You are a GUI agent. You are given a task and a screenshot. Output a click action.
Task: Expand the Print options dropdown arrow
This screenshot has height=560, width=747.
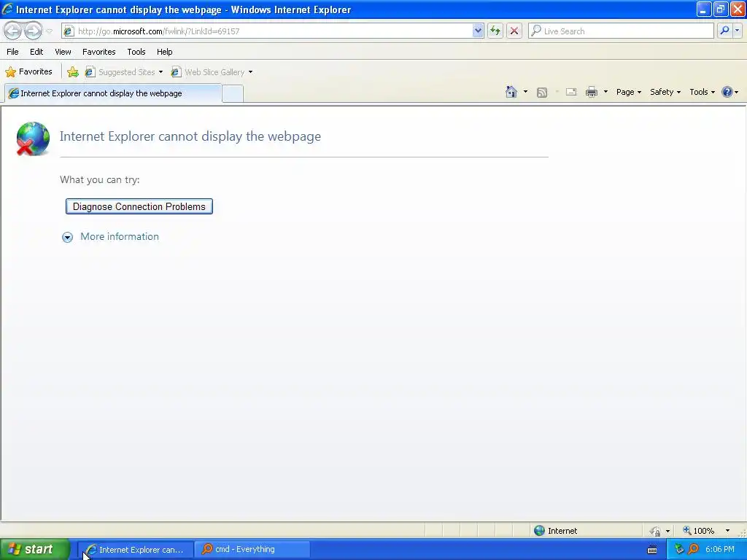tap(606, 92)
